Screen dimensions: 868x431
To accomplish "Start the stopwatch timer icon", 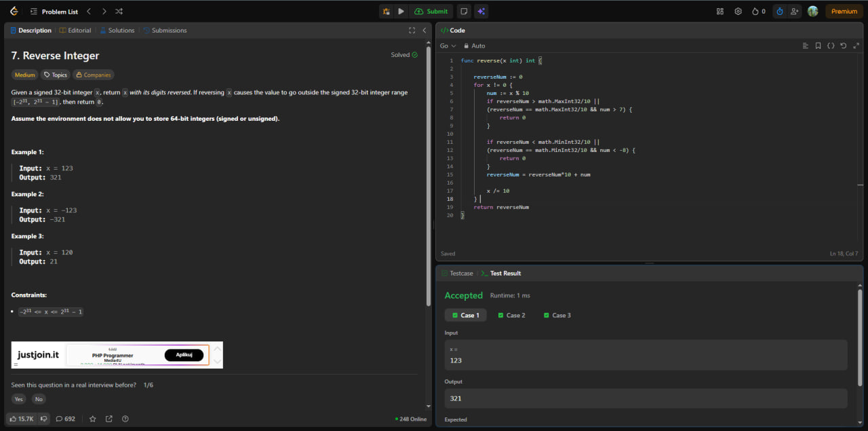I will click(779, 12).
